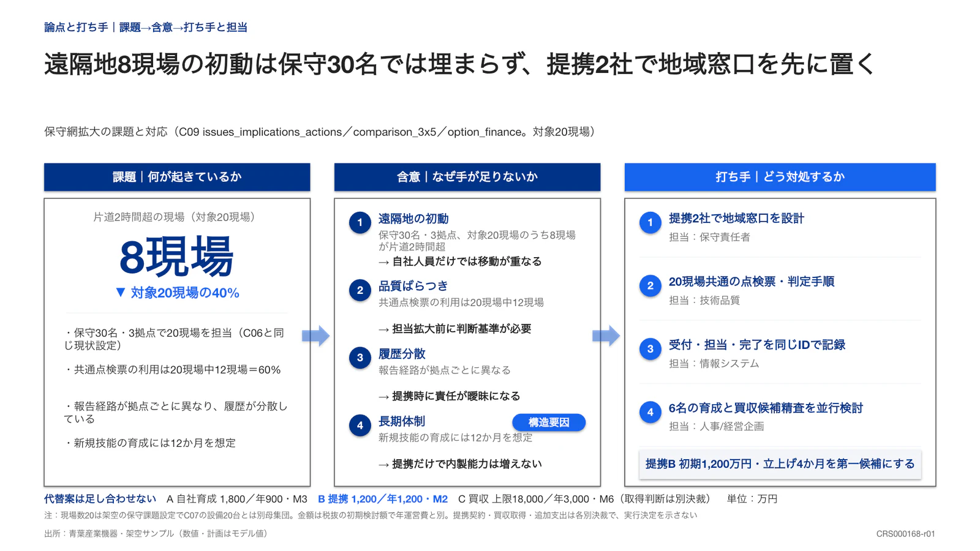Select 受付・担当・完了を同じIDで記録 title

[757, 345]
